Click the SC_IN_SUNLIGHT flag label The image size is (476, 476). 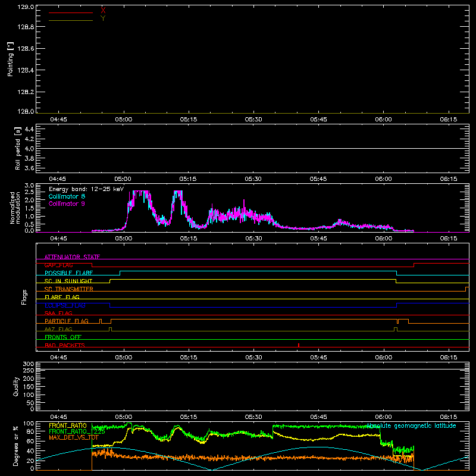68,281
